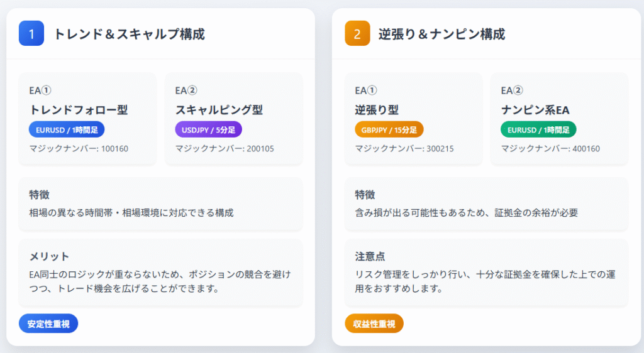Click the EURUSD / 1時間足 blue pill
The height and width of the screenshot is (353, 644).
click(67, 129)
